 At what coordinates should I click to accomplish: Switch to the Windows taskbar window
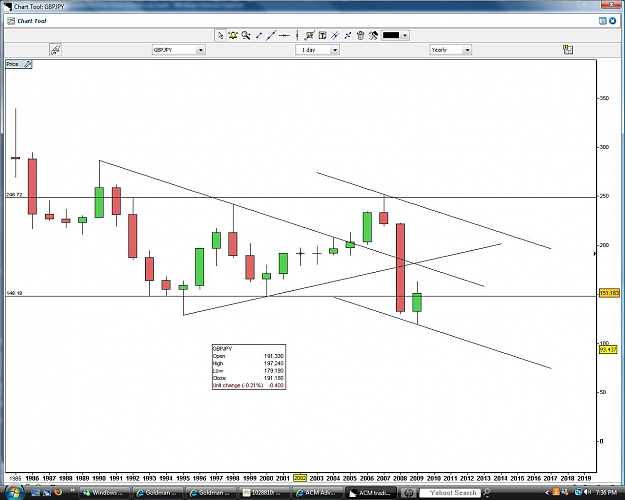pos(104,493)
